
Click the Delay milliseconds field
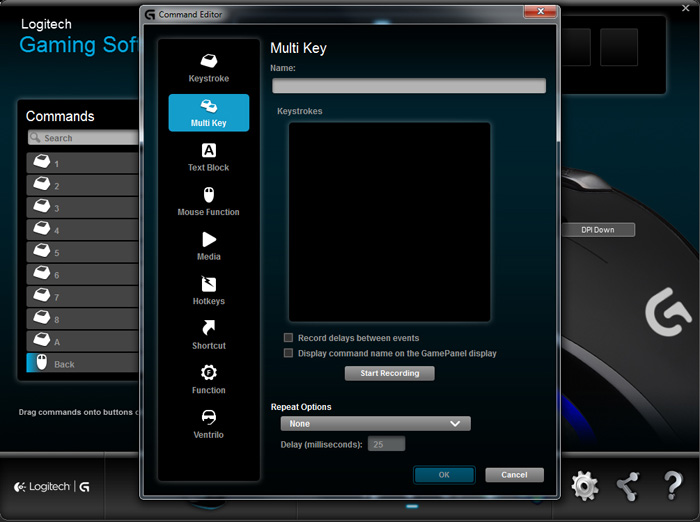coord(386,444)
